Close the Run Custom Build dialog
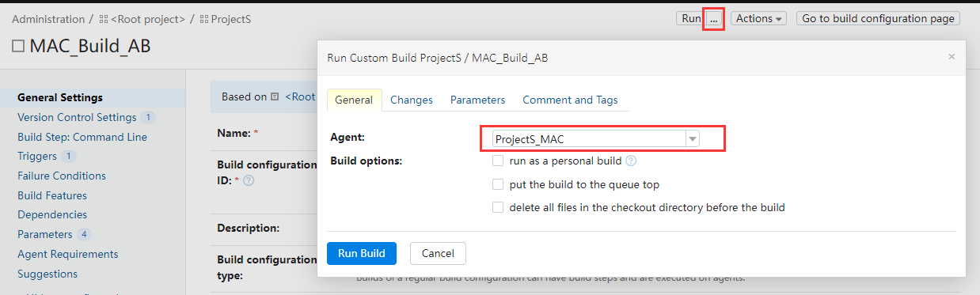This screenshot has width=980, height=295. [952, 57]
